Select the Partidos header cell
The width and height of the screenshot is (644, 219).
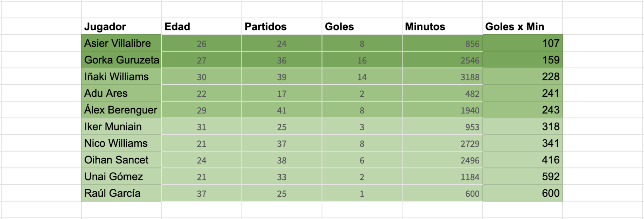click(281, 27)
